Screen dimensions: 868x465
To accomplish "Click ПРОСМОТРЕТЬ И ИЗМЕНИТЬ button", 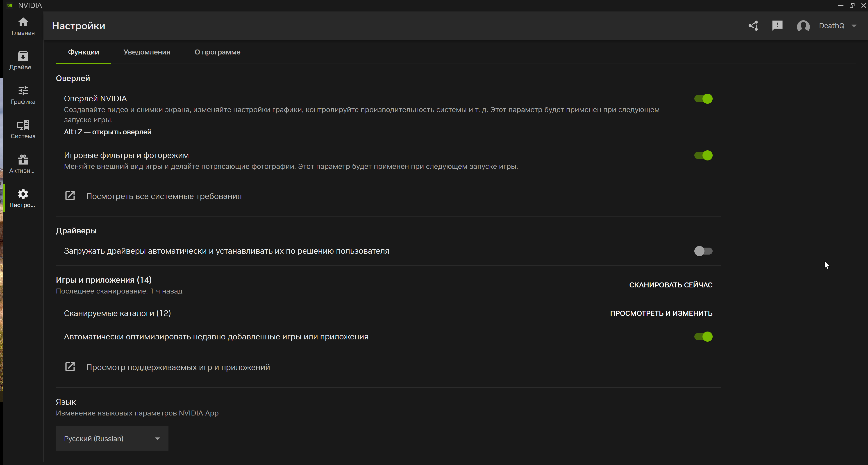I will 661,313.
